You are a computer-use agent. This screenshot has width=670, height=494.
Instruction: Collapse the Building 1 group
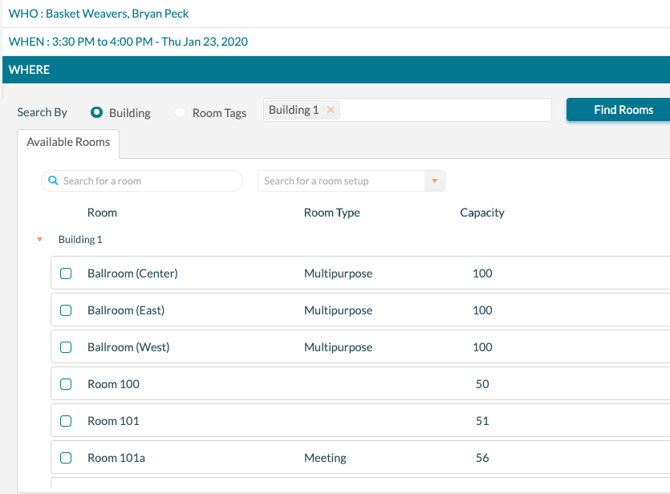pos(40,240)
